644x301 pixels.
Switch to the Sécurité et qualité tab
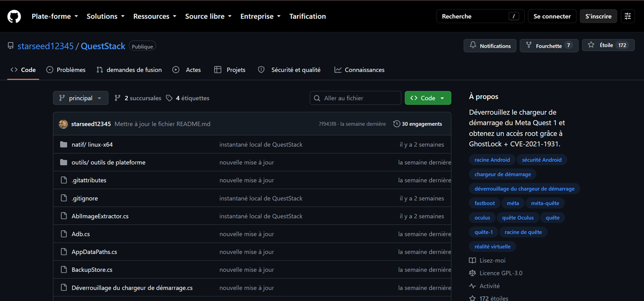click(x=289, y=70)
